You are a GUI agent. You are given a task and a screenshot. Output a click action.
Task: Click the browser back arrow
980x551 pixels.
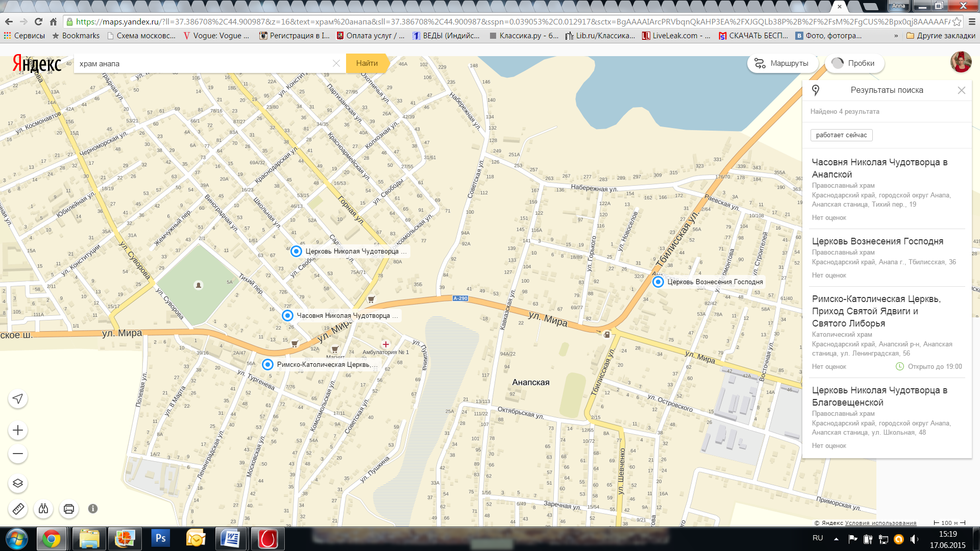point(9,21)
